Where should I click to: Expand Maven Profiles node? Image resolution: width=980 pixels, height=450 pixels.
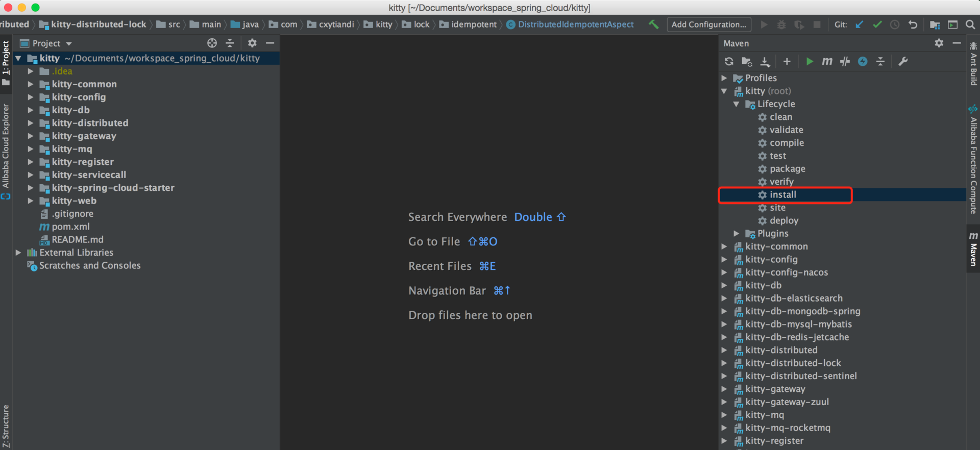[x=724, y=78]
